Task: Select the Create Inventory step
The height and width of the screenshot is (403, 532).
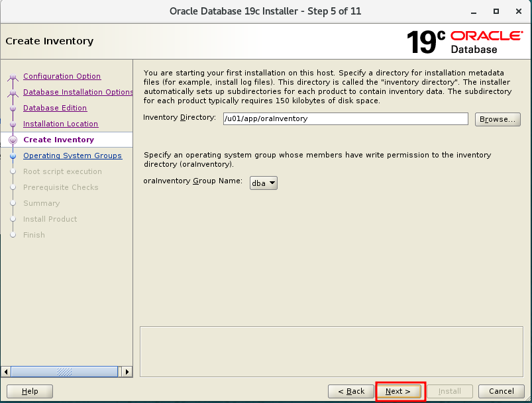Action: 58,140
